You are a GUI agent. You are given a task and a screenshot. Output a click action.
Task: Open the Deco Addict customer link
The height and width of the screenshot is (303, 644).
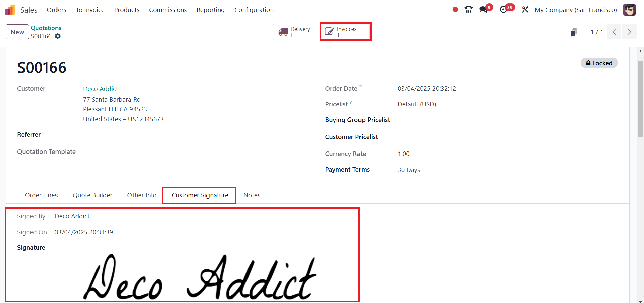tap(101, 89)
